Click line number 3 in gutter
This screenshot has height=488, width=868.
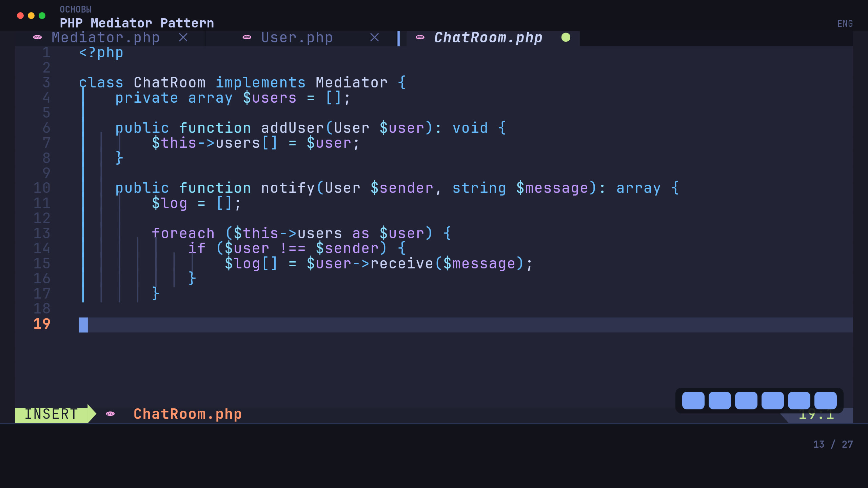pos(46,83)
